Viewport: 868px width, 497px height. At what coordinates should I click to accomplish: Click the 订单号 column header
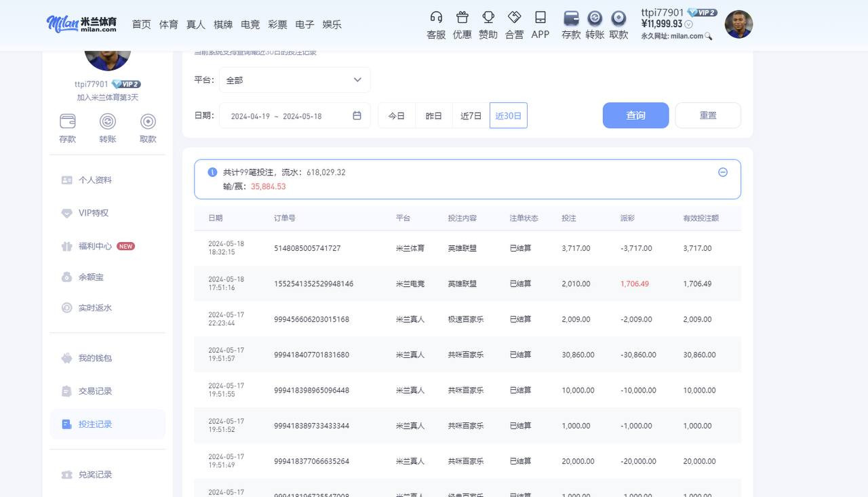pos(285,218)
